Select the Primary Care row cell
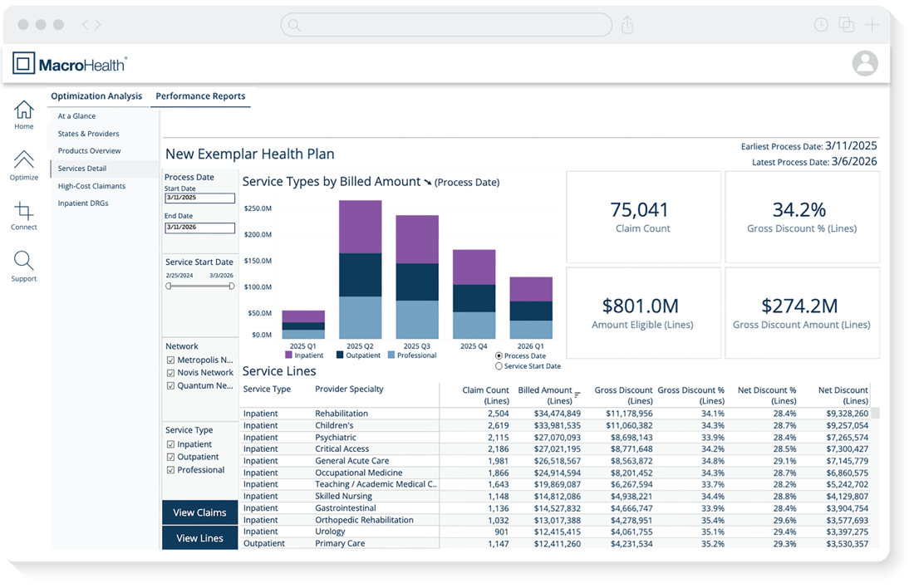This screenshot has width=914, height=588. coord(340,544)
